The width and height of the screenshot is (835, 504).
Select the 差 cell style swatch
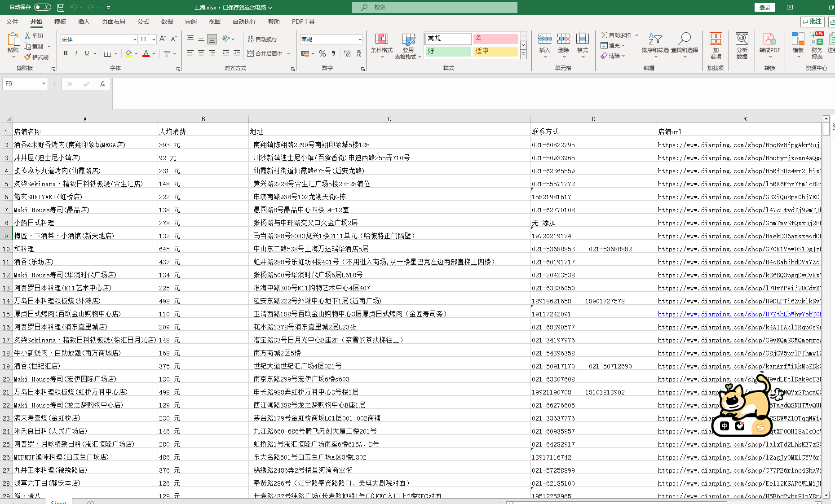[495, 39]
